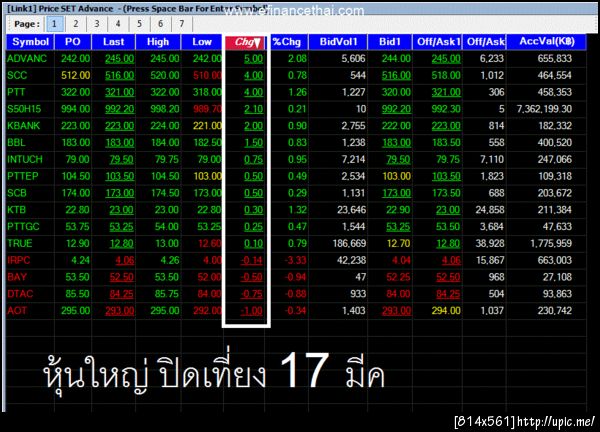Open page 3 tab
This screenshot has width=600, height=432.
pyautogui.click(x=97, y=24)
